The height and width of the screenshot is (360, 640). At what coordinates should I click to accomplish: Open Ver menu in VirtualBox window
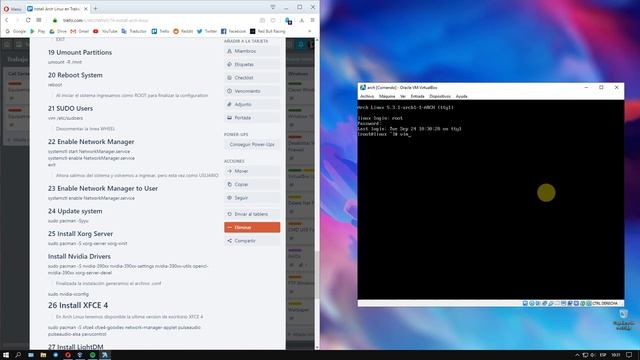point(403,96)
